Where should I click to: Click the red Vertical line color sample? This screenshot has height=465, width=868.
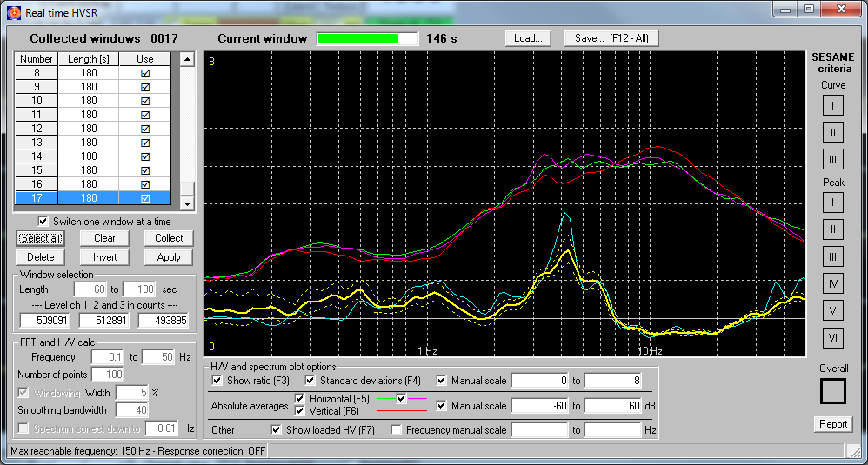coord(401,411)
